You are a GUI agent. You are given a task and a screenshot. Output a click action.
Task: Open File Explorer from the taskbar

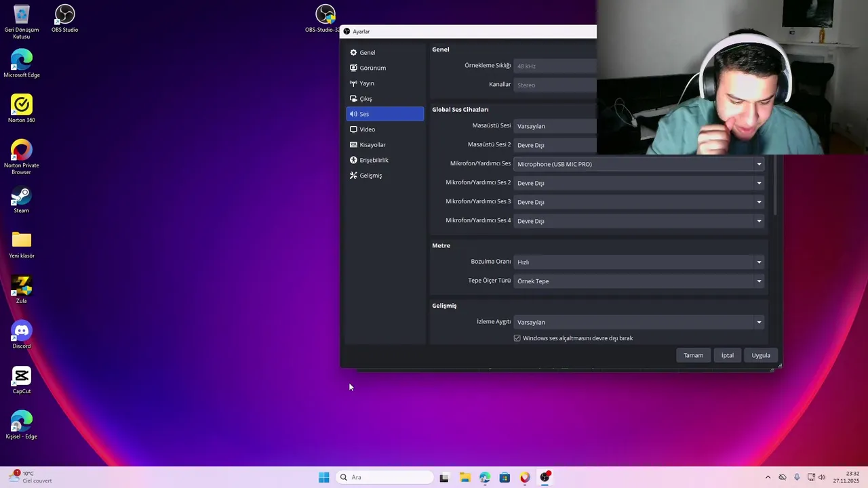pyautogui.click(x=465, y=477)
